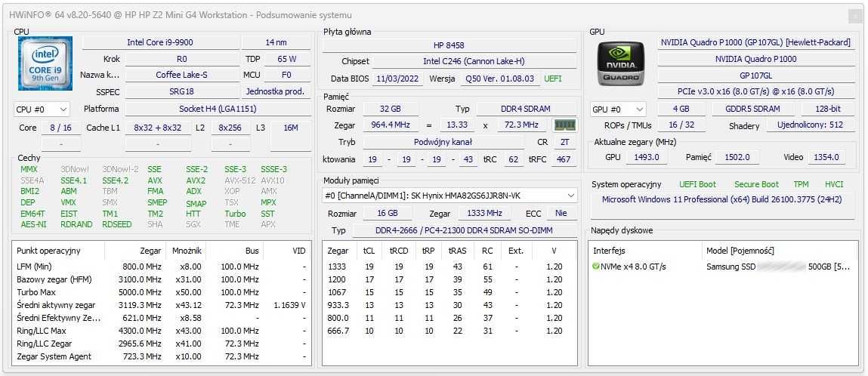
Task: Click the DDR4-2666 / PC4-21300 type field
Action: pos(464,230)
